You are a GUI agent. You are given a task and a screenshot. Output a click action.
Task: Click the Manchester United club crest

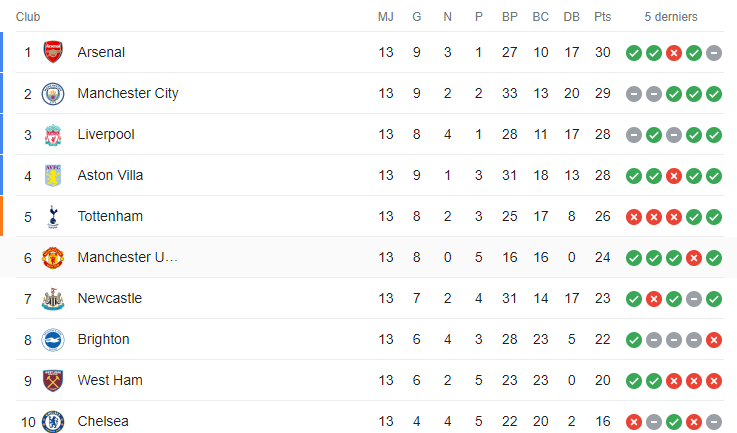tap(53, 258)
